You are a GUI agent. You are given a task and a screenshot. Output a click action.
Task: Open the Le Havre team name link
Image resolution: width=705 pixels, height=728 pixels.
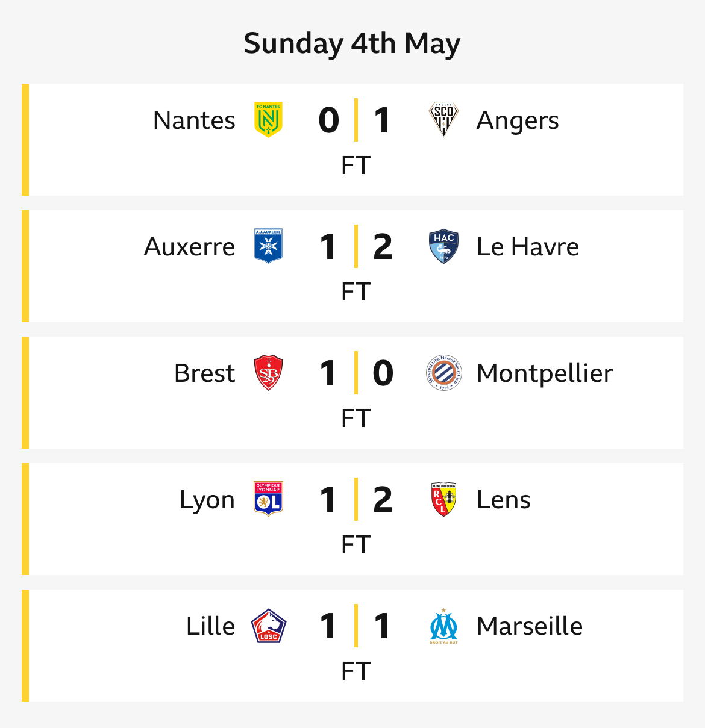pos(528,246)
